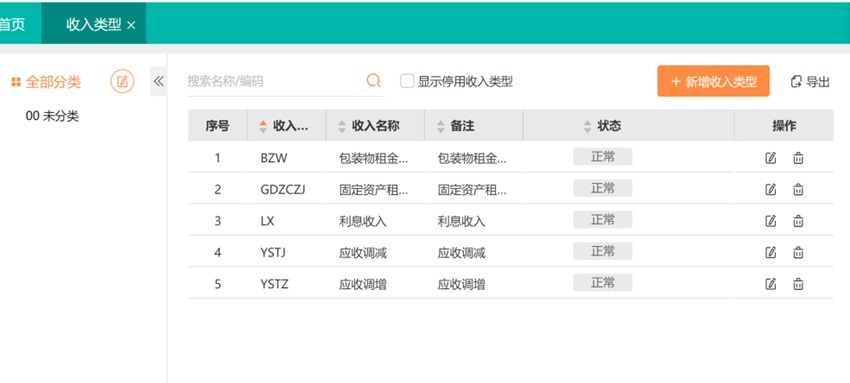This screenshot has width=850, height=383.
Task: Switch to the 首页 tab
Action: point(12,24)
